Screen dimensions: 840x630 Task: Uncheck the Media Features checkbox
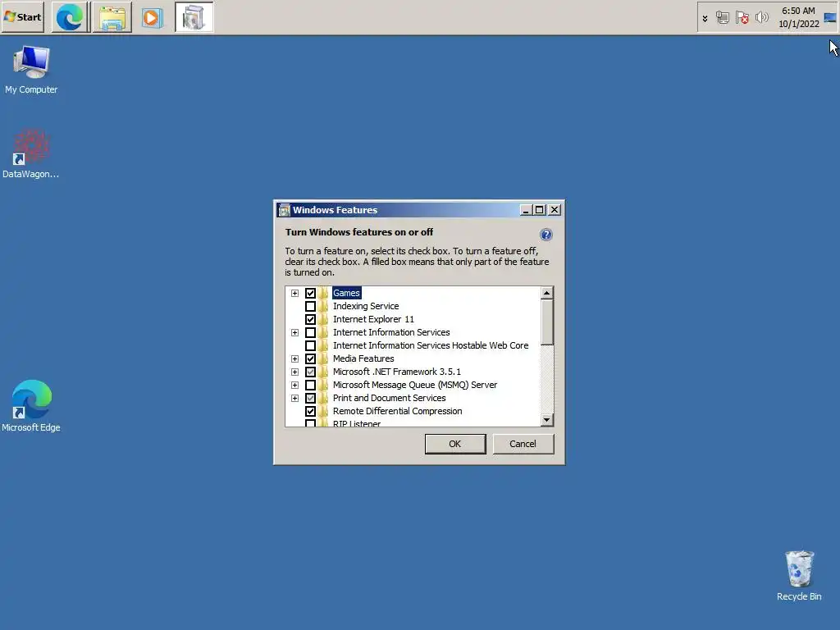coord(310,359)
